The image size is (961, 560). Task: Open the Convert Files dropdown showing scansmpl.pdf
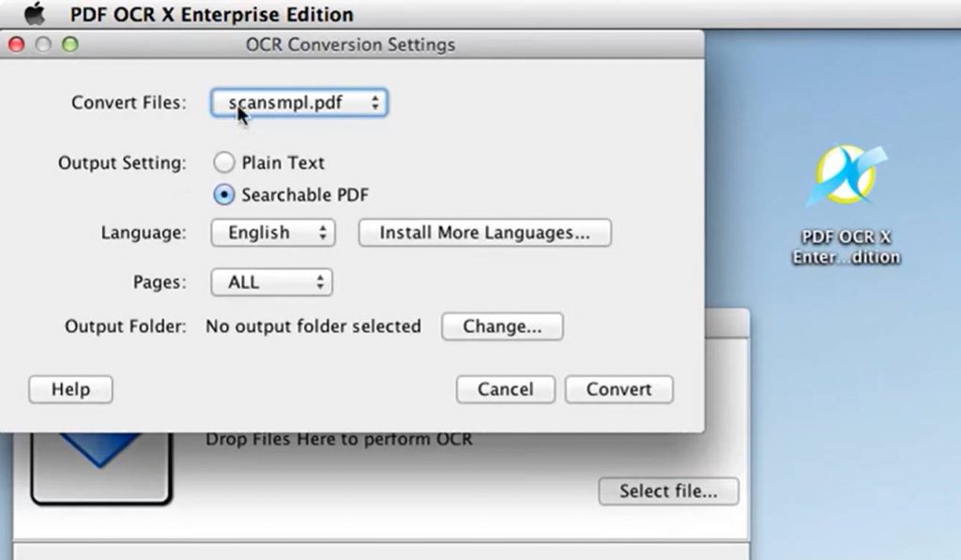point(297,102)
